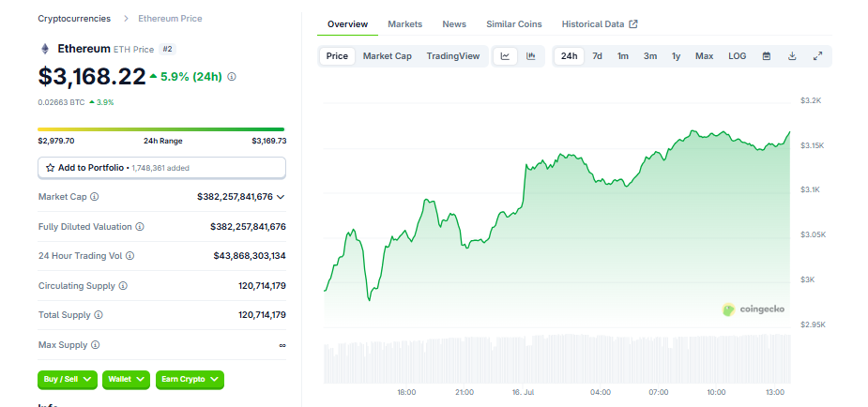Add Ethereum to Portfolio

(161, 167)
